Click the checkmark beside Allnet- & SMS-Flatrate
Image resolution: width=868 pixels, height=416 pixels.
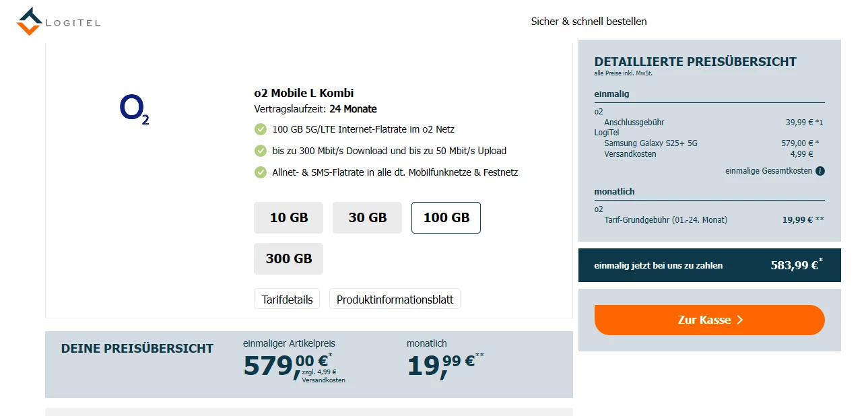[261, 172]
